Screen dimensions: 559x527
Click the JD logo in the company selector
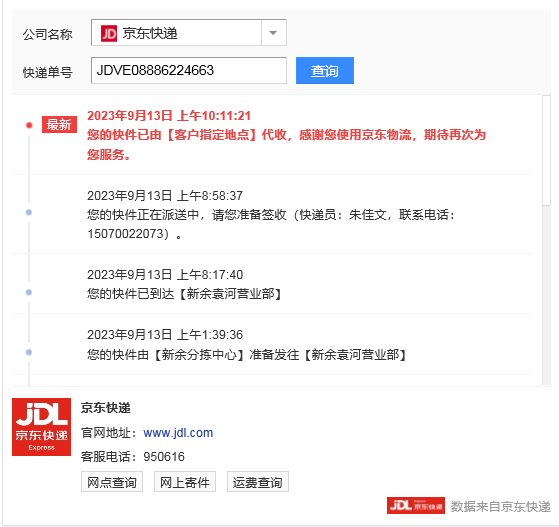pos(109,34)
